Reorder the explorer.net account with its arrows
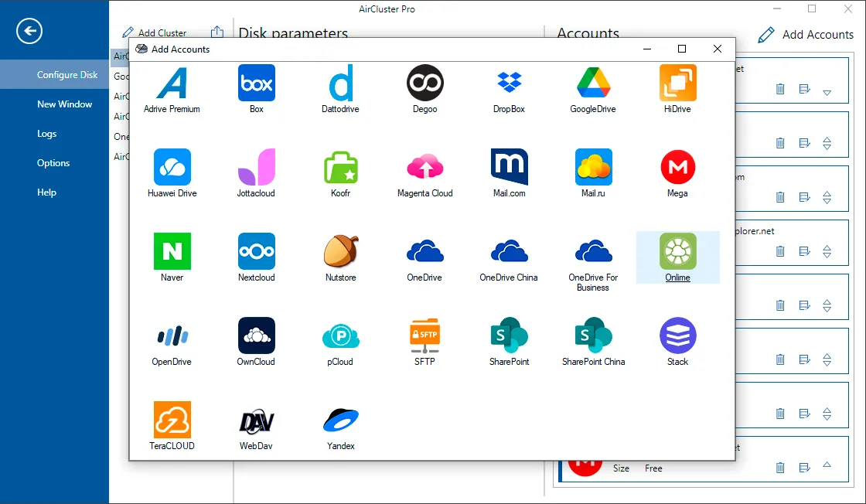The image size is (866, 504). (x=827, y=252)
